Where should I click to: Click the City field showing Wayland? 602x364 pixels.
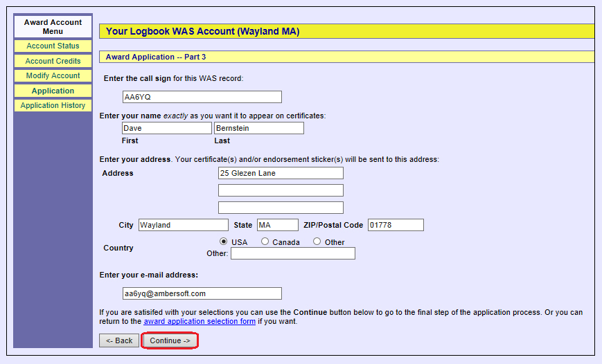coord(183,225)
